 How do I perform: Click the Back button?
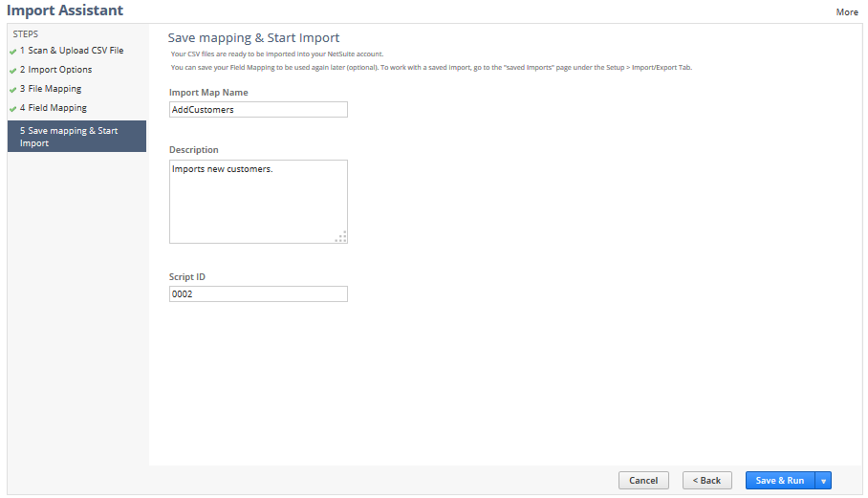(707, 481)
